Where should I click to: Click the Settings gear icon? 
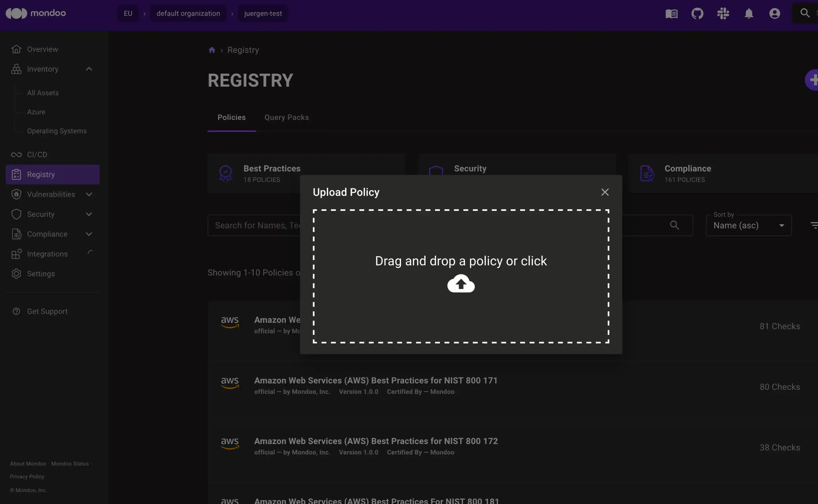pyautogui.click(x=16, y=274)
